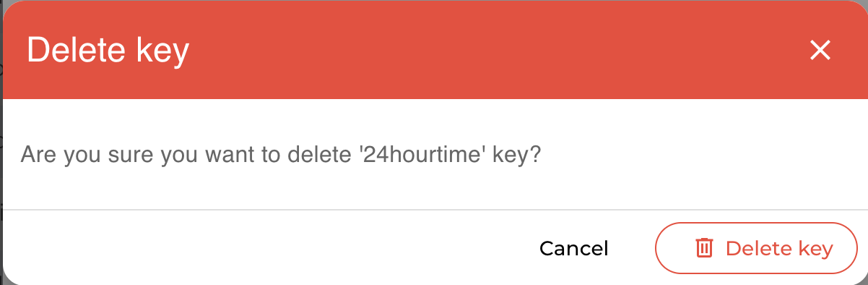Click the confirmation question text
The width and height of the screenshot is (868, 285).
pos(281,155)
